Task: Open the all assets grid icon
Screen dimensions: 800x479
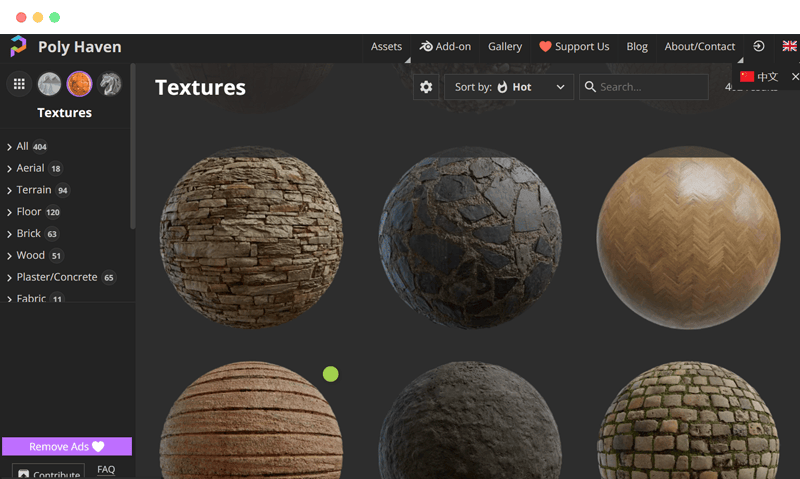Action: click(x=19, y=84)
